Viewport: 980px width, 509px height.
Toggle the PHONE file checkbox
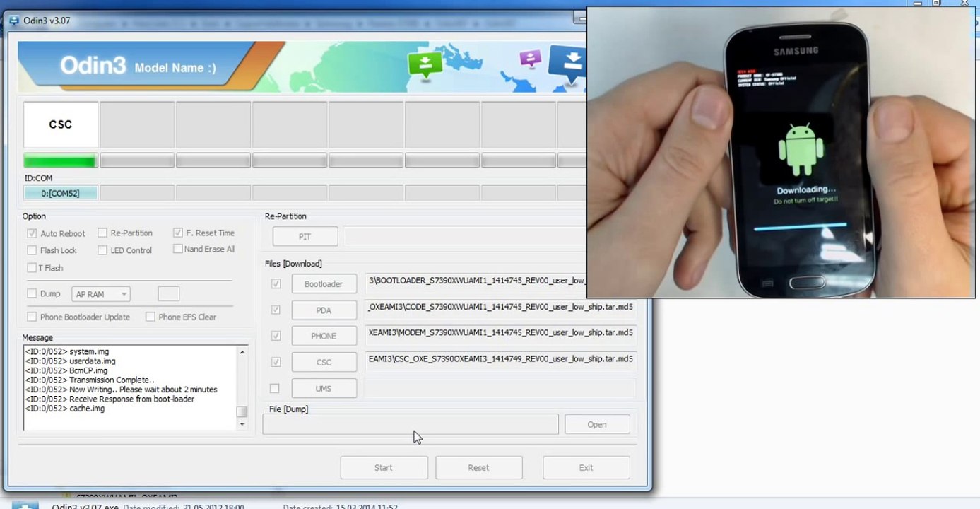(276, 336)
